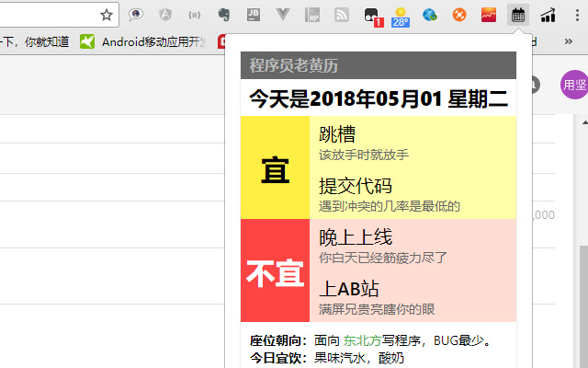The image size is (588, 368).
Task: Open the JetBrains JB extension
Action: pyautogui.click(x=254, y=15)
